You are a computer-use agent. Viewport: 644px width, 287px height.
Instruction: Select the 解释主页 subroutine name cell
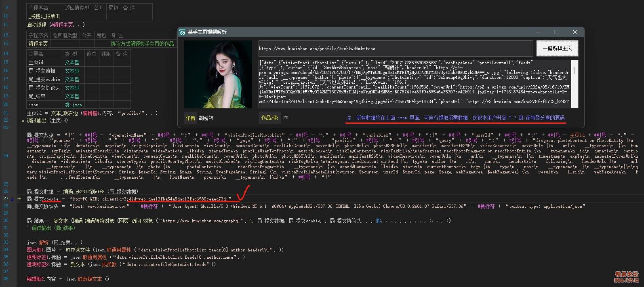pyautogui.click(x=38, y=44)
